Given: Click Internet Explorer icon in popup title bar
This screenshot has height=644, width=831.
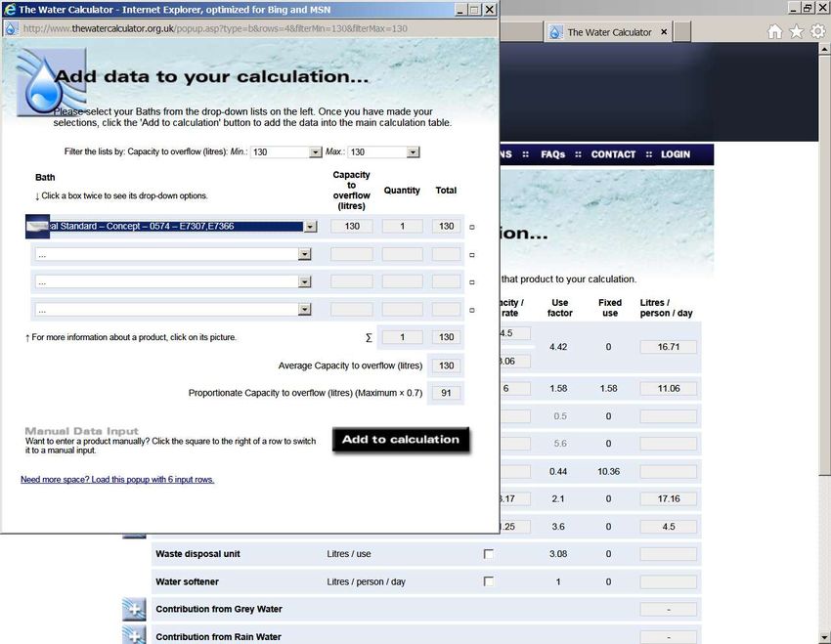Looking at the screenshot, I should [x=9, y=9].
